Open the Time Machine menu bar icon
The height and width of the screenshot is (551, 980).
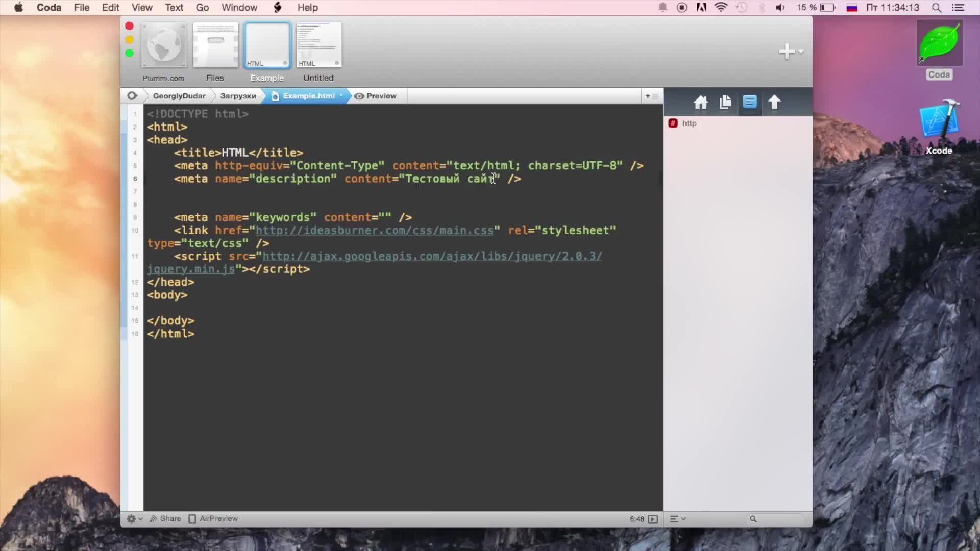coord(742,8)
